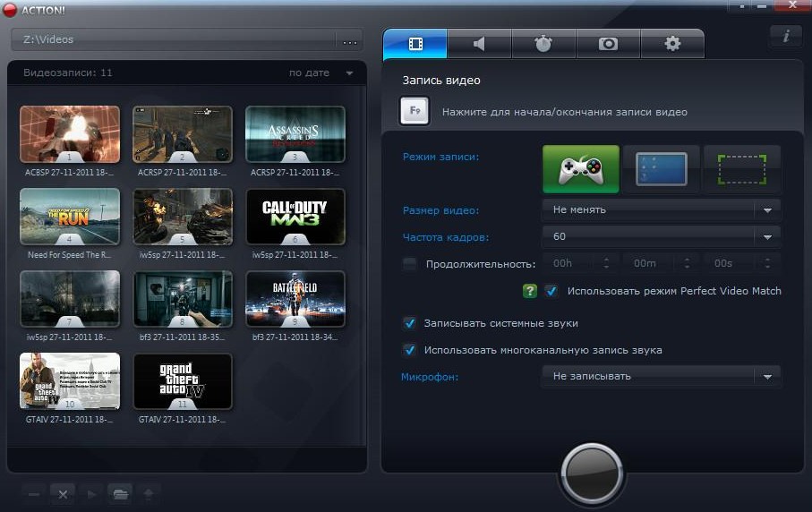Viewport: 812px width, 512px height.
Task: Select video thumbnail 8 bf3
Action: [x=183, y=299]
